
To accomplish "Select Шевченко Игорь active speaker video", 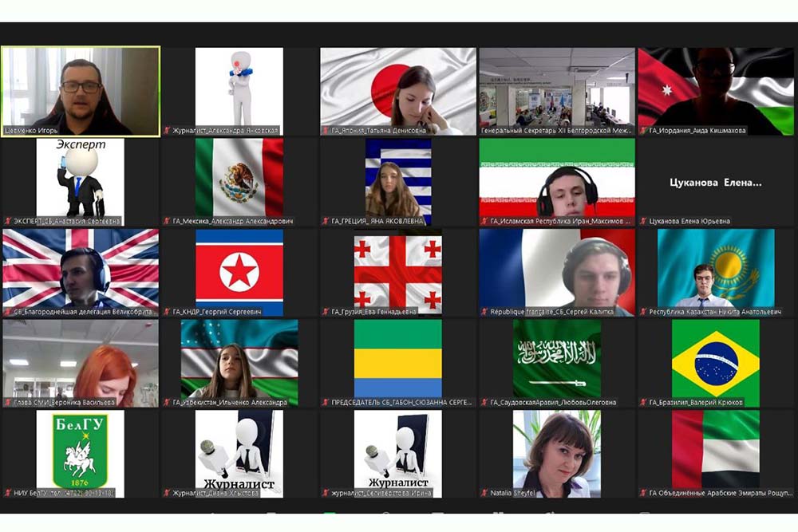I will tap(80, 89).
